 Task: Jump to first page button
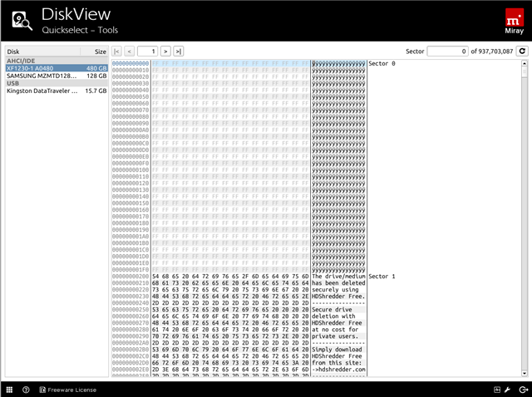pos(116,51)
